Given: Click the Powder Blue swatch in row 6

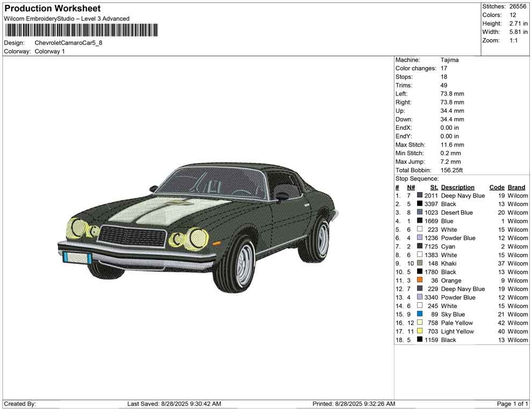Looking at the screenshot, I should [x=420, y=238].
